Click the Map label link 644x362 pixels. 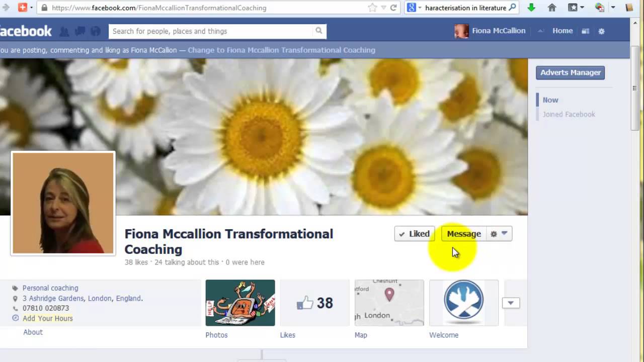[361, 335]
